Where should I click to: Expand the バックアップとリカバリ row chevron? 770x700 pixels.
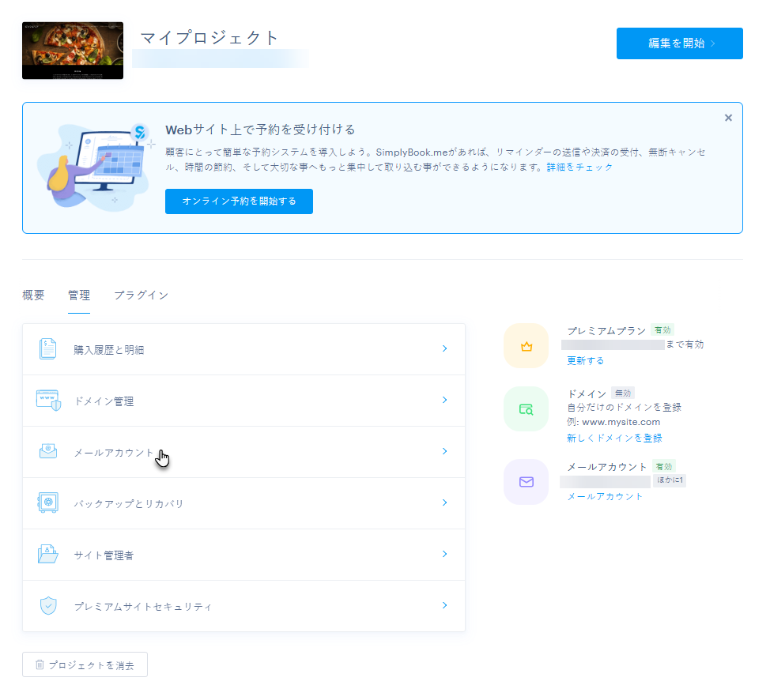(x=444, y=502)
